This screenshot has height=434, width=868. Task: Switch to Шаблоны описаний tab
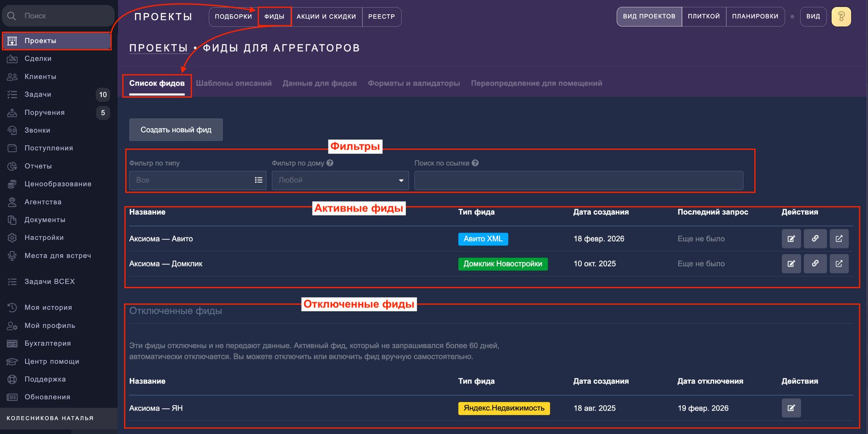point(234,84)
